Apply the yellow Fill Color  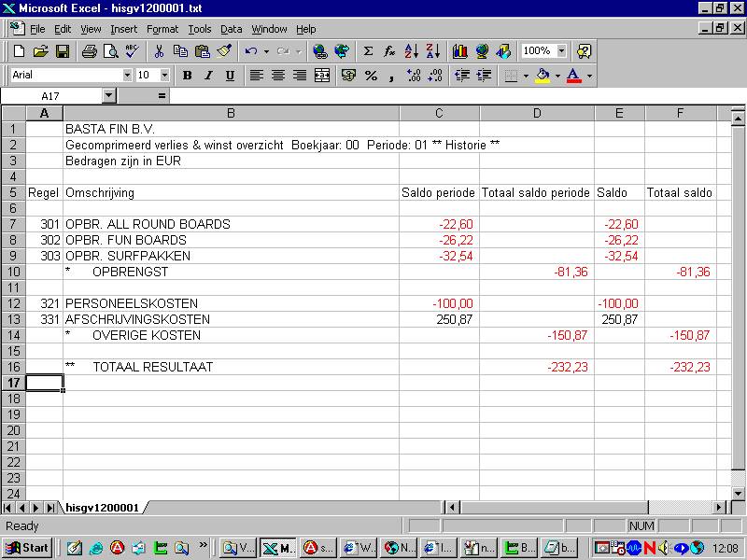point(543,76)
